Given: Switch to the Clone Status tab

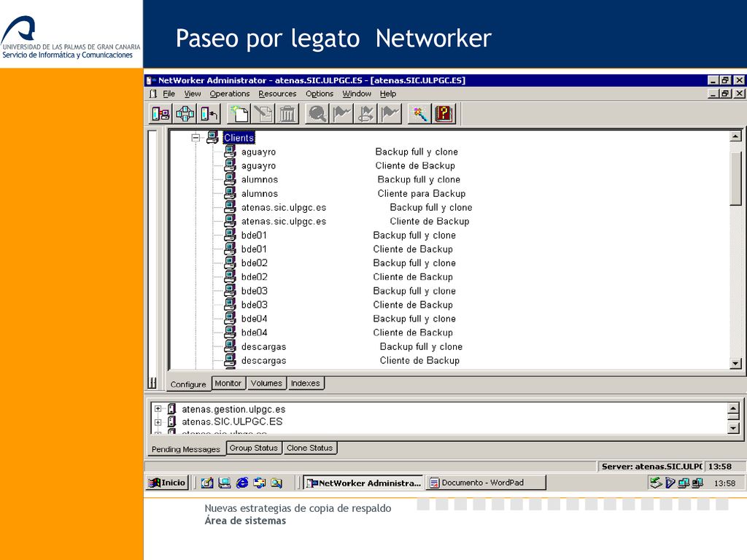Looking at the screenshot, I should (309, 448).
